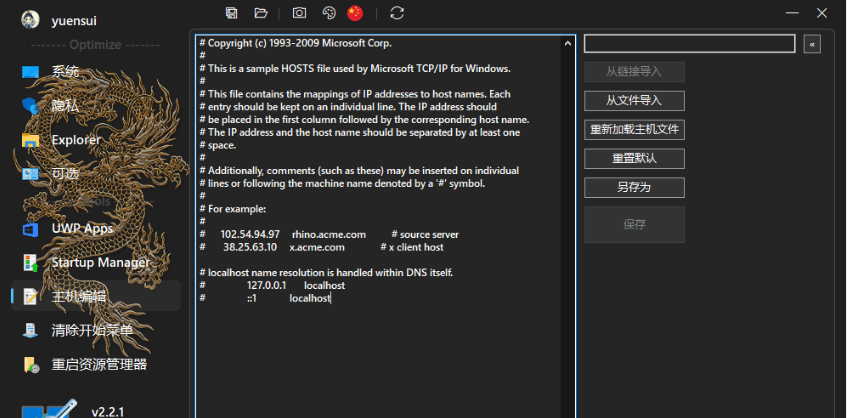Click the refresh arrows toolbar icon

(x=397, y=13)
